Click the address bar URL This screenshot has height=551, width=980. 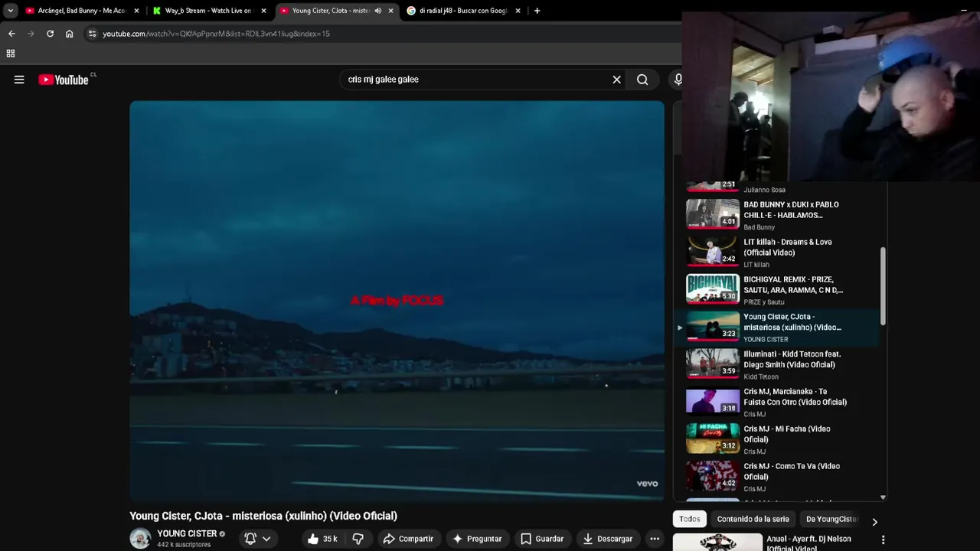point(217,34)
